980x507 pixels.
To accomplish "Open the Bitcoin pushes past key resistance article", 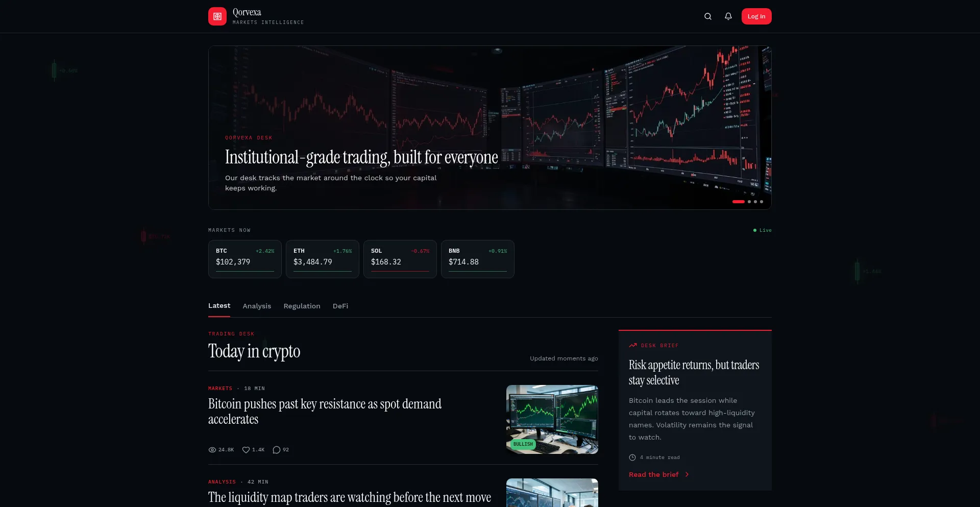I will pos(325,412).
